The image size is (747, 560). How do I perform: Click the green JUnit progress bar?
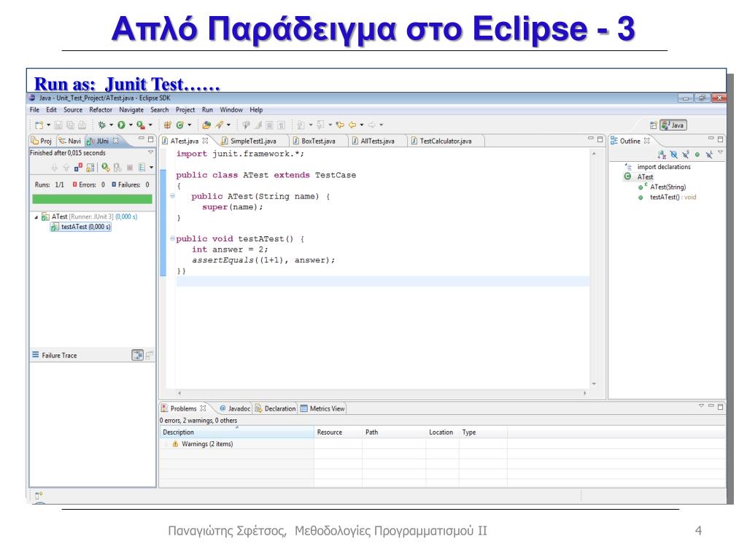tap(92, 199)
